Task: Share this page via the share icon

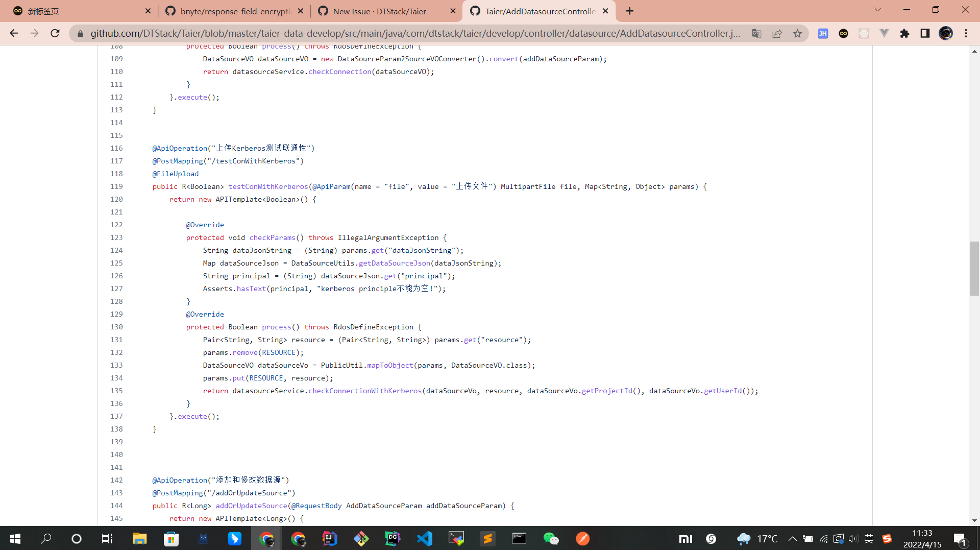Action: point(777,33)
